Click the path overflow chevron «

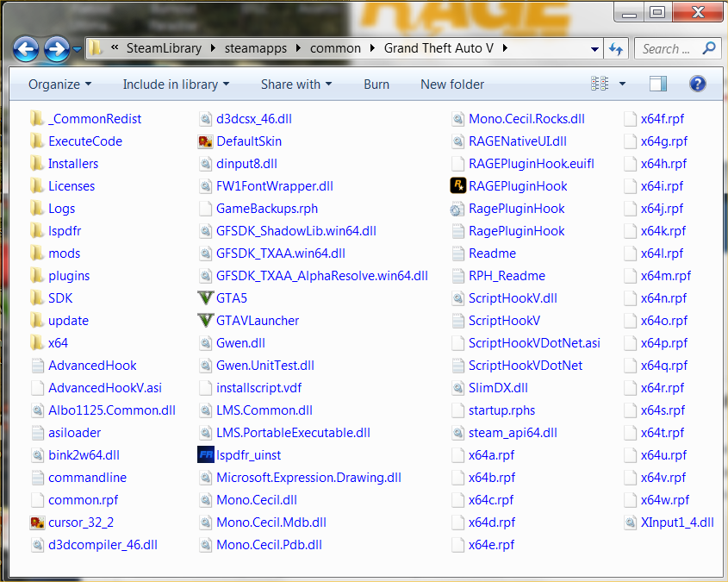point(115,47)
